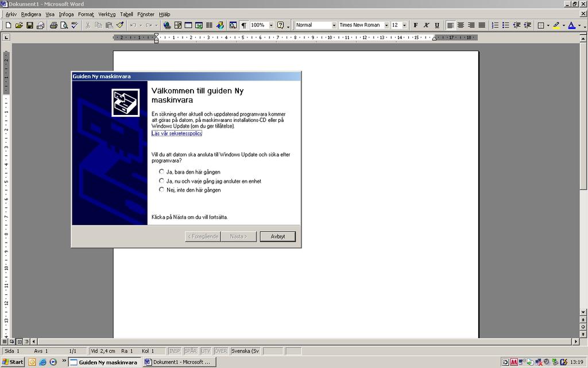Open the Arkiv menu
Viewport: 588px width, 368px height.
pyautogui.click(x=11, y=14)
